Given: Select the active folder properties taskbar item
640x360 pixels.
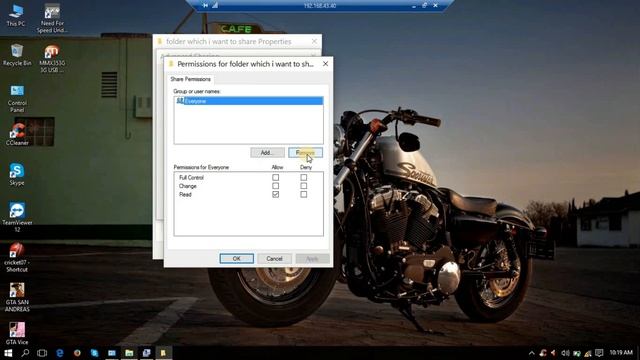Looking at the screenshot, I should 163,353.
